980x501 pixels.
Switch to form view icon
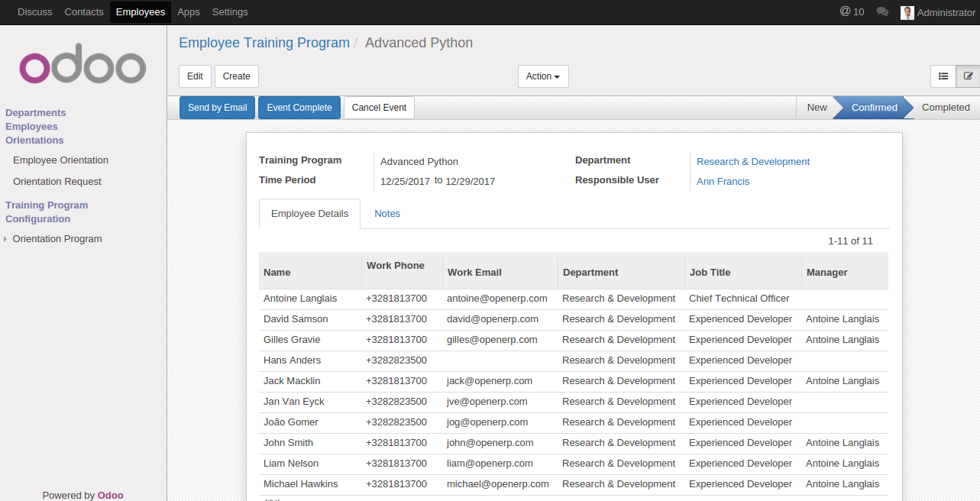[x=968, y=76]
